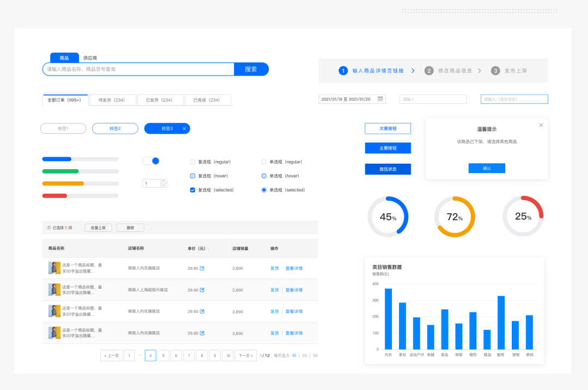This screenshot has width=588, height=390.
Task: Click 查看详情 link in first row
Action: 294,268
